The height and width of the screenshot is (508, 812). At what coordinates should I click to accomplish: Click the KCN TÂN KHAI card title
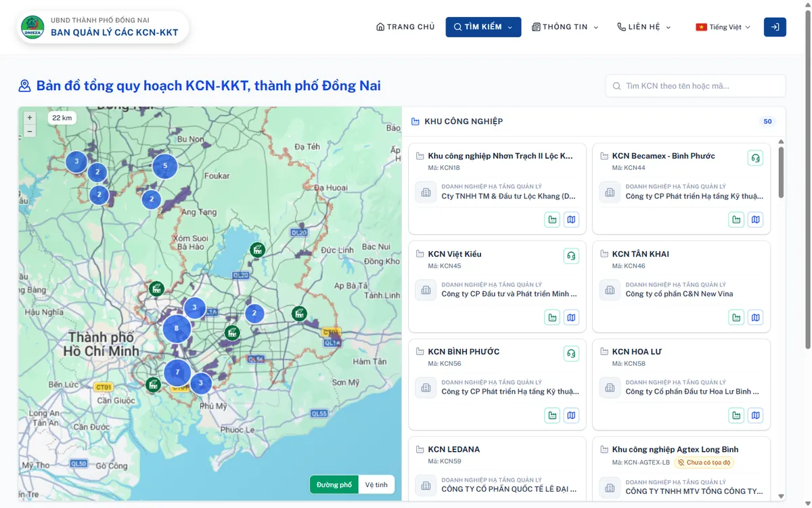point(639,254)
